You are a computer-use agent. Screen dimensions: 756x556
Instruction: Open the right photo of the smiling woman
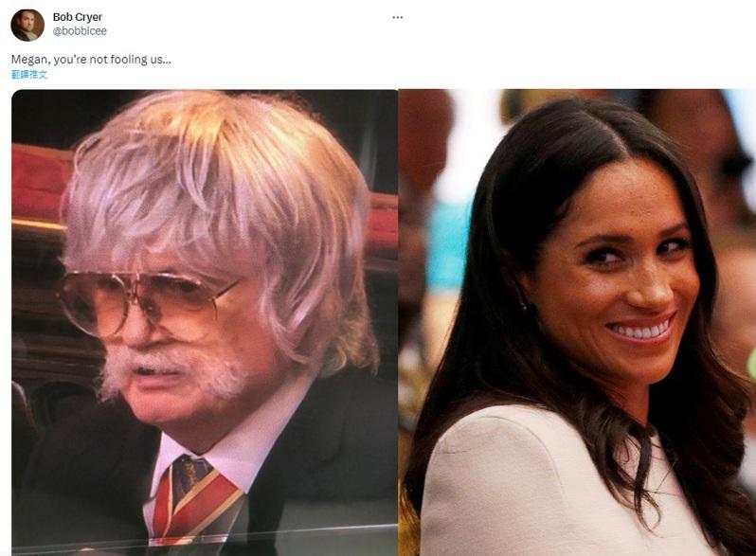(x=577, y=322)
